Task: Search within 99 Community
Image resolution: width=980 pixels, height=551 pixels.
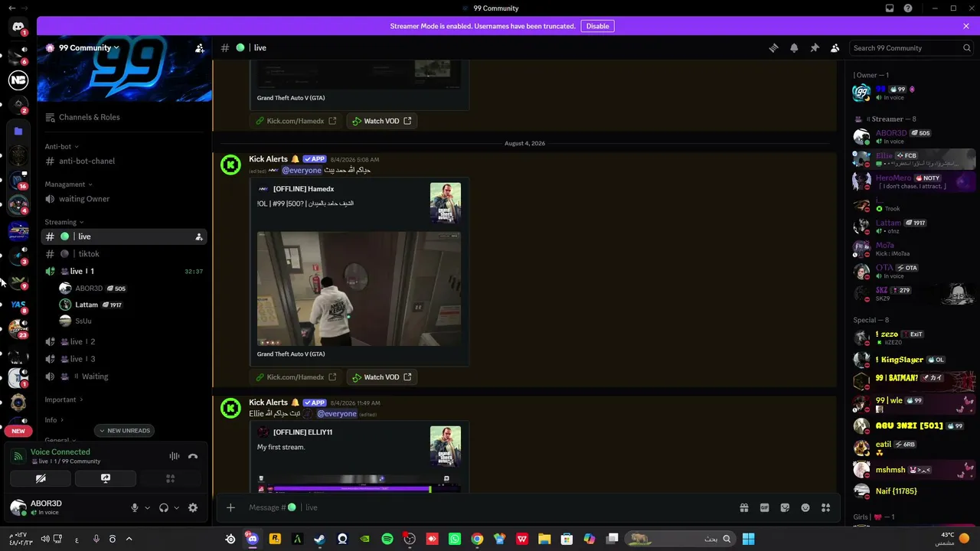Action: tap(912, 47)
